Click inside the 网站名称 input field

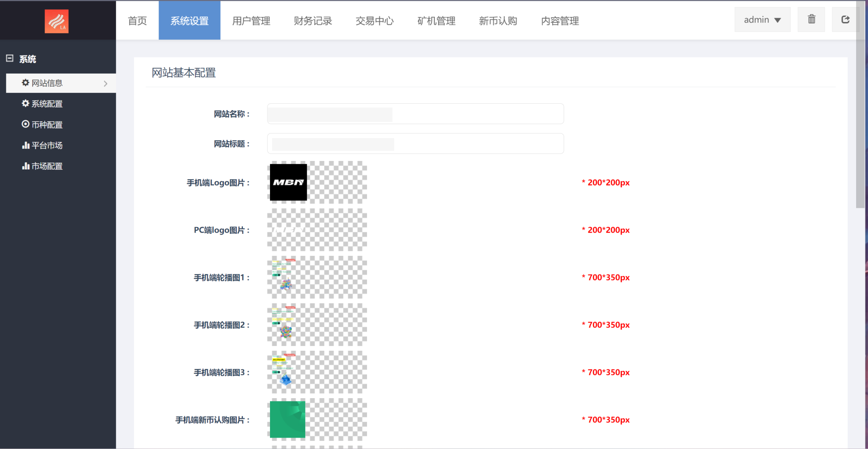415,114
